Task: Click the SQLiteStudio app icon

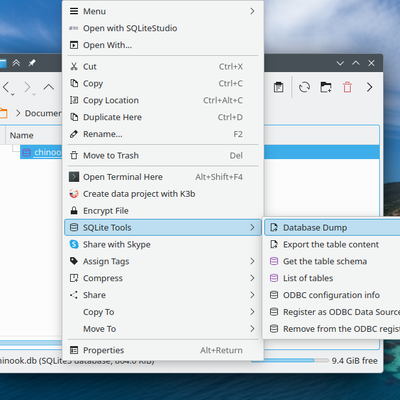Action: point(74,28)
